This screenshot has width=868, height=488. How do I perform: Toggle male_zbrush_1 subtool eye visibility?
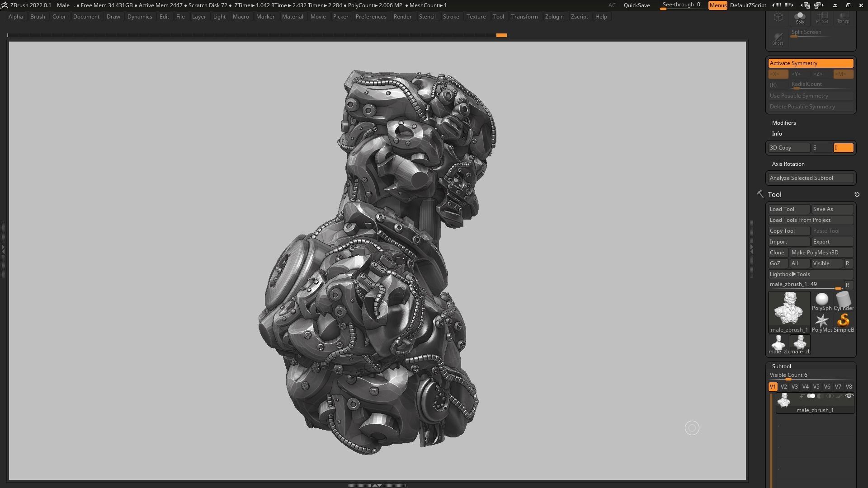click(849, 396)
